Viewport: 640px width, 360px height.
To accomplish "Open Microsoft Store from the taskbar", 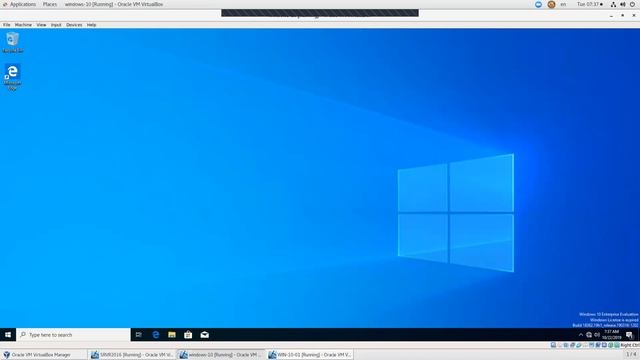I will 188,335.
